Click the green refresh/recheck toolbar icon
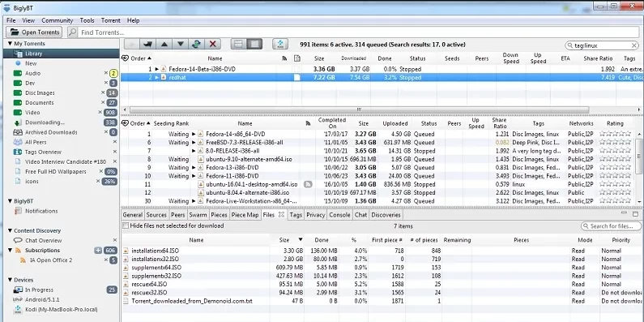The image size is (644, 322). (x=196, y=44)
